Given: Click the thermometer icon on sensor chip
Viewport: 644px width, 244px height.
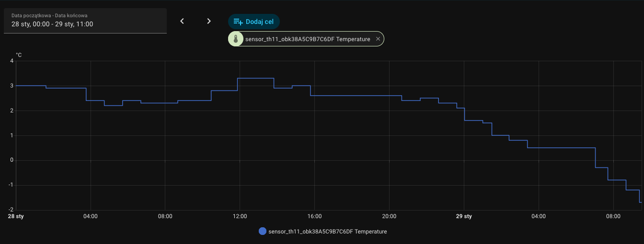Looking at the screenshot, I should coord(236,39).
